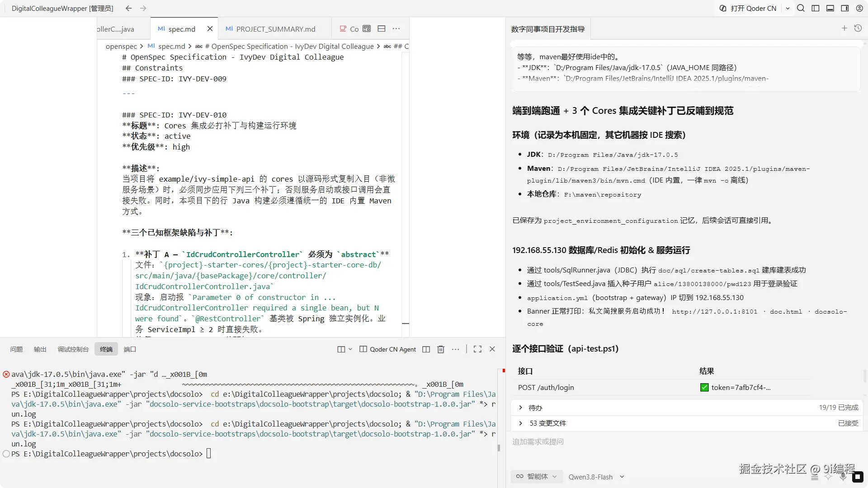The height and width of the screenshot is (488, 868).
Task: Go back with the navigation arrow
Action: click(x=129, y=8)
